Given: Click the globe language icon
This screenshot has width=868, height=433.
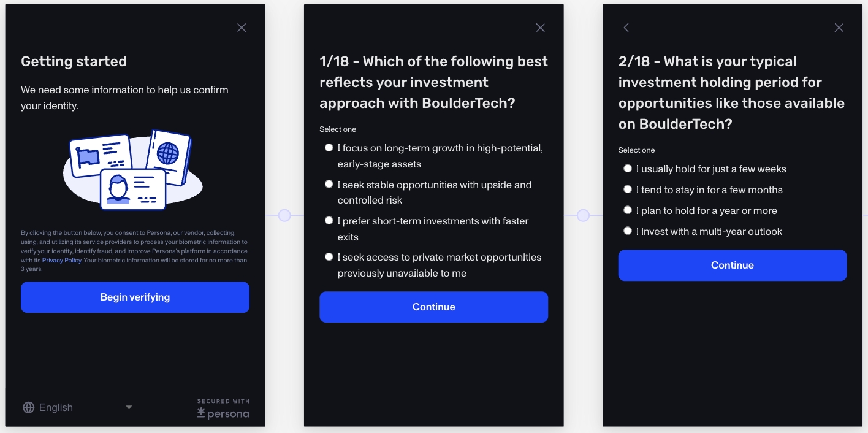Looking at the screenshot, I should [x=28, y=407].
